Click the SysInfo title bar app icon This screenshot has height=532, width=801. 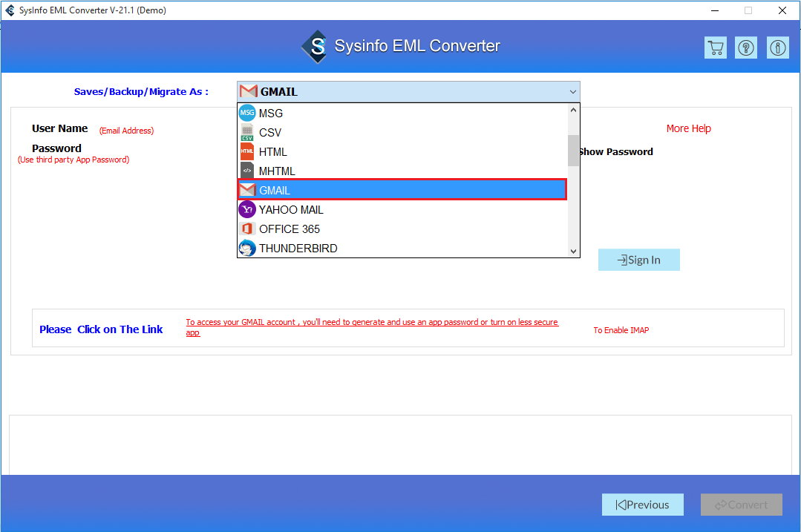click(10, 10)
